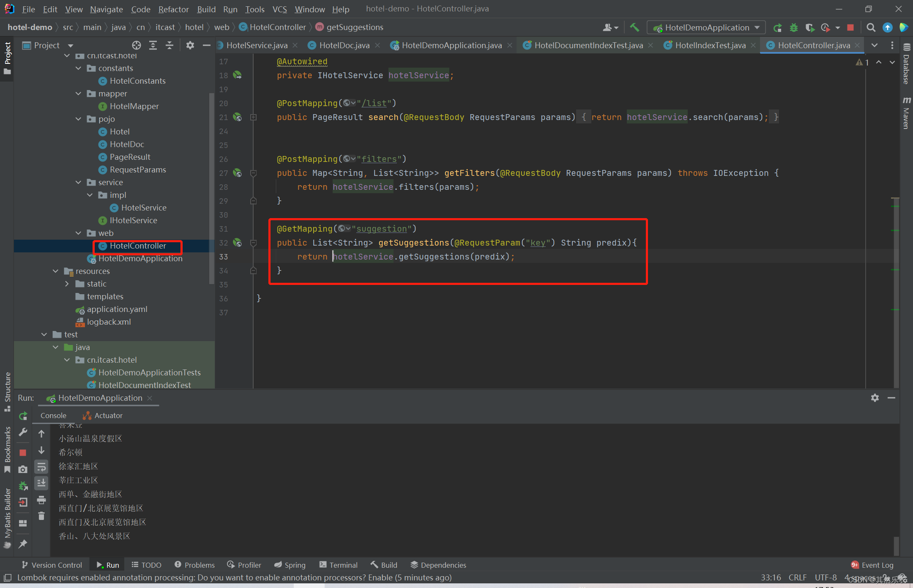This screenshot has width=913, height=588.
Task: Stop the running application with red square
Action: 850,27
